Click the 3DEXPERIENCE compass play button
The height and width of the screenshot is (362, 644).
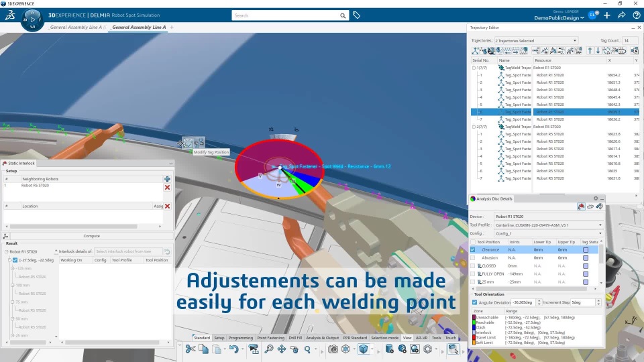32,19
